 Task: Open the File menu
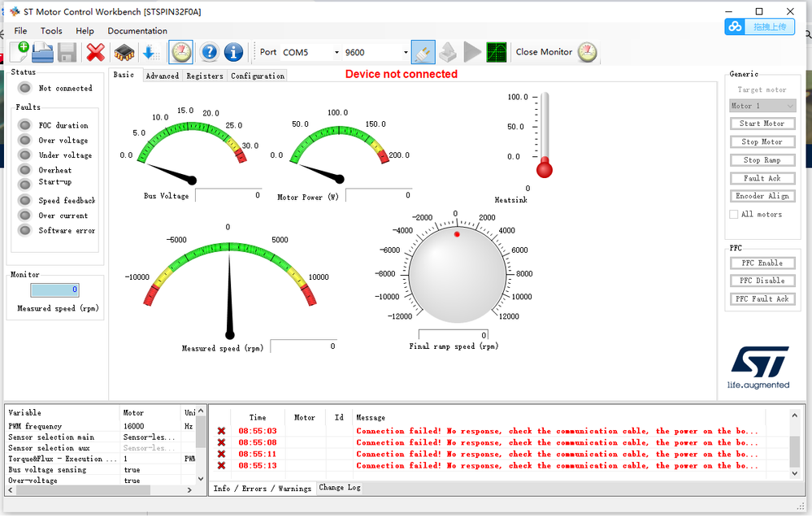[x=20, y=31]
